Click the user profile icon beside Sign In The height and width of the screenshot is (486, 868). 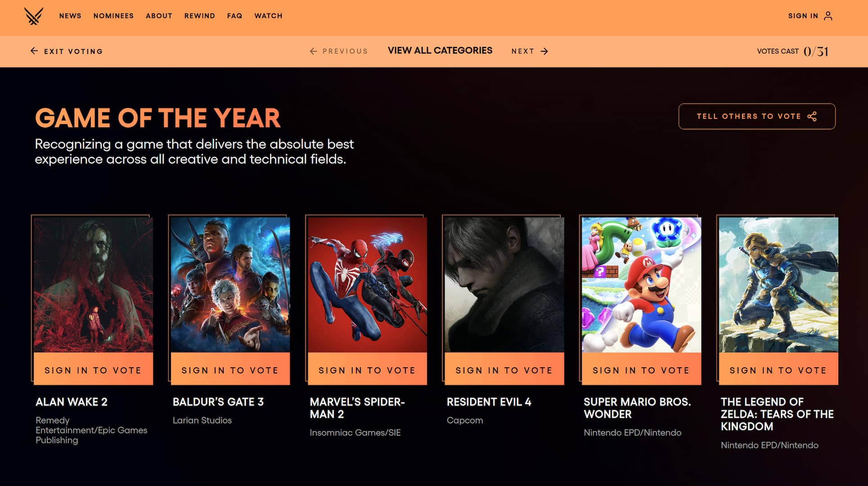tap(828, 16)
